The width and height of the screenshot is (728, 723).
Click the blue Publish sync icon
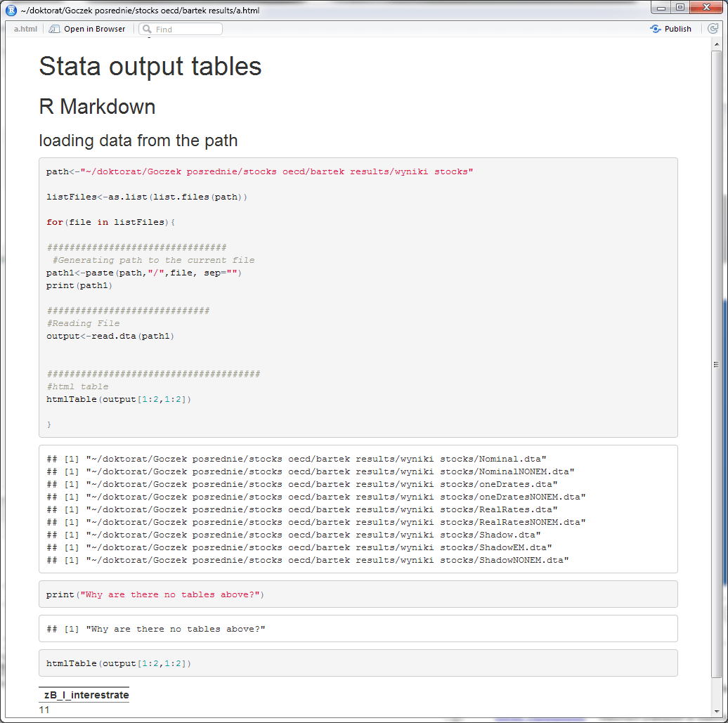pyautogui.click(x=656, y=29)
